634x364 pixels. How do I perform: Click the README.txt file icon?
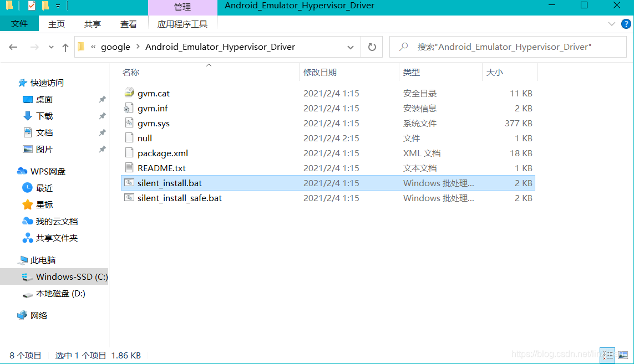tap(129, 168)
